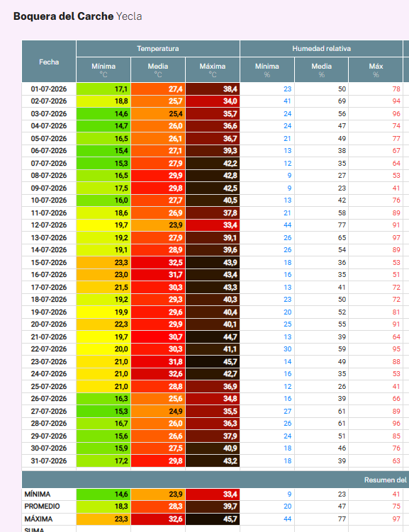The width and height of the screenshot is (409, 532).
Task: Click the Temperatura group header
Action: click(x=158, y=48)
